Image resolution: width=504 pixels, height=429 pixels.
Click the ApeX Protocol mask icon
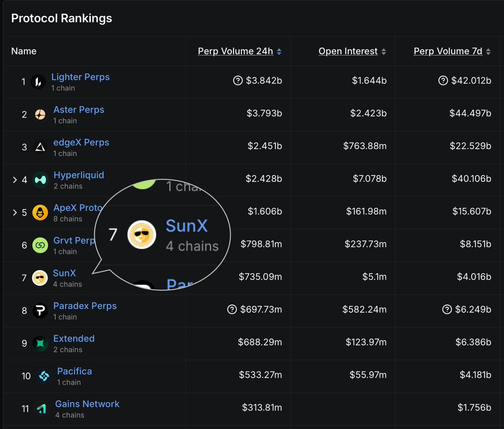click(40, 213)
